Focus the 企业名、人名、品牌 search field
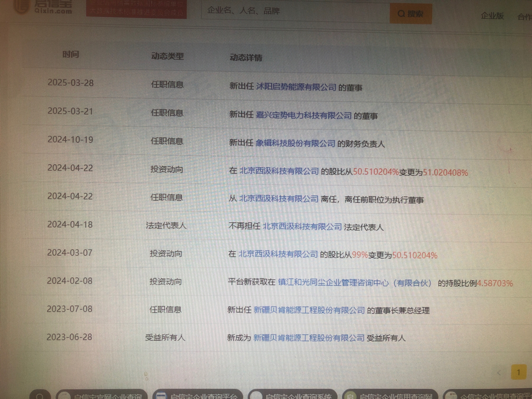This screenshot has height=399, width=532. click(x=295, y=11)
